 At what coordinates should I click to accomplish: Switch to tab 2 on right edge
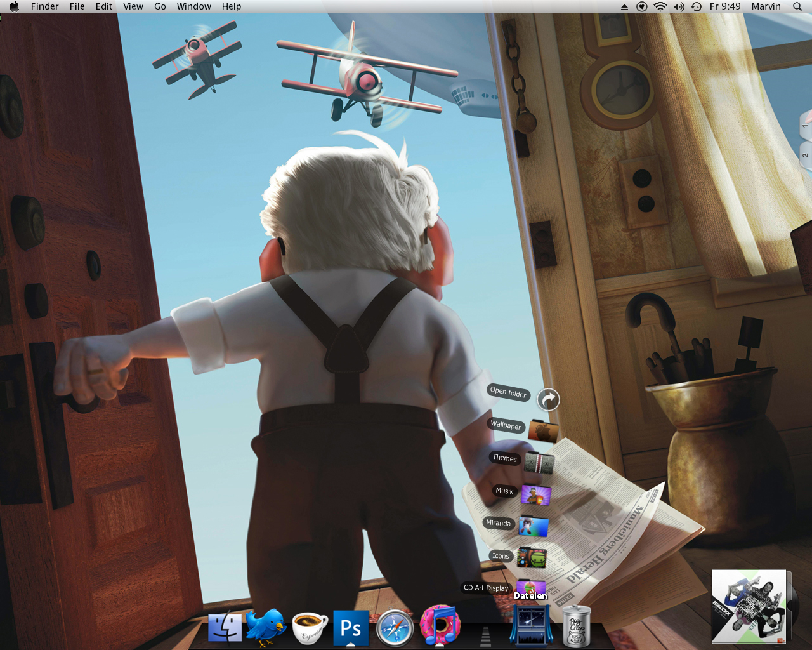point(805,155)
